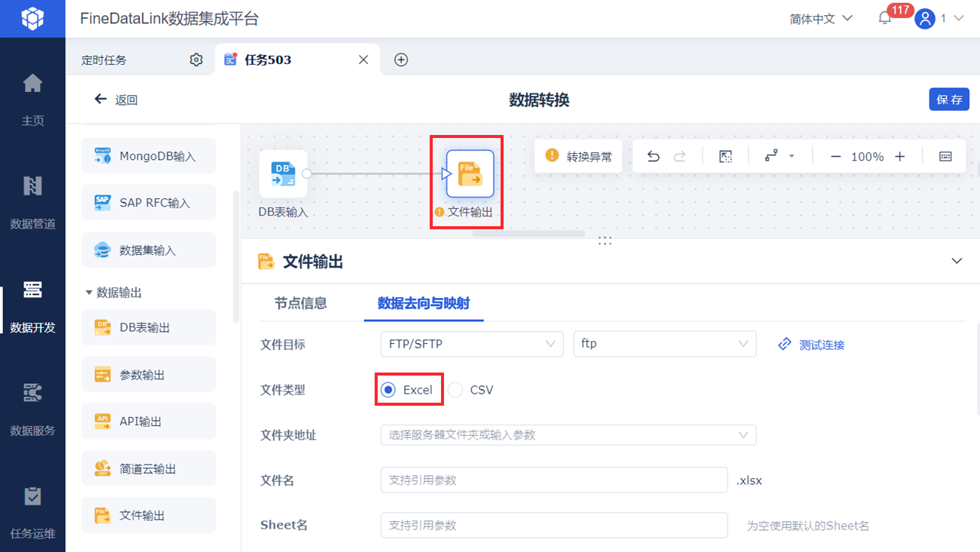Pick SAP RFC输入 from the node list
Viewport: 980px width, 552px height.
pyautogui.click(x=149, y=203)
